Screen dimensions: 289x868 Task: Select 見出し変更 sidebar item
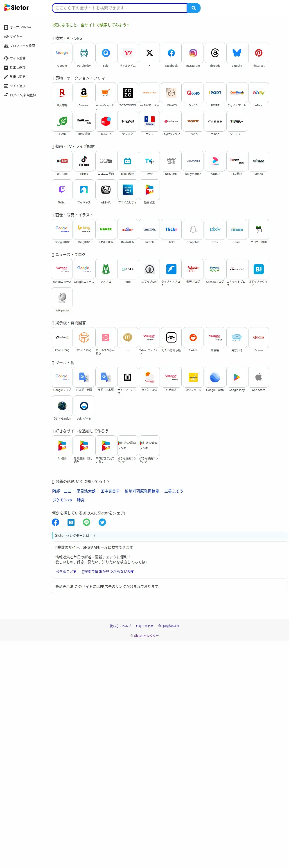pyautogui.click(x=15, y=77)
